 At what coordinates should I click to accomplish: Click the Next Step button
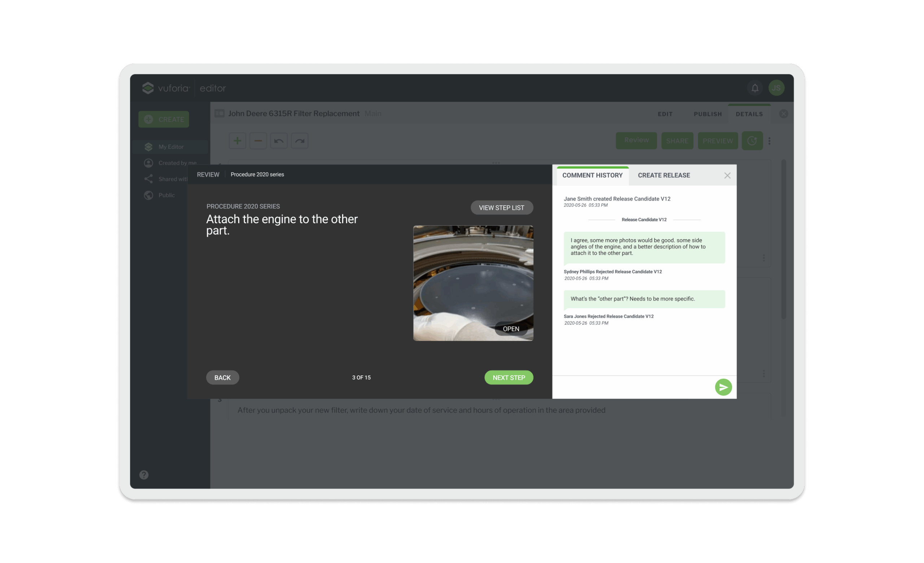tap(509, 378)
